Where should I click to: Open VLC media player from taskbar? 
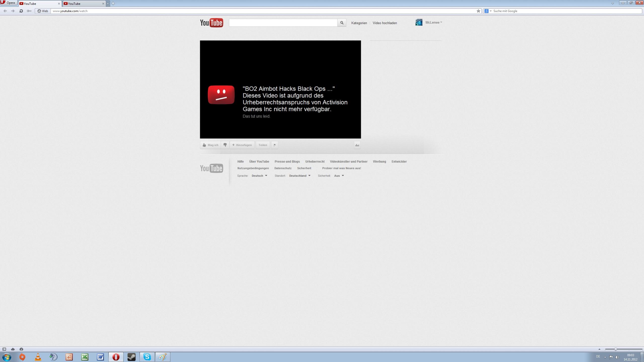[38, 357]
